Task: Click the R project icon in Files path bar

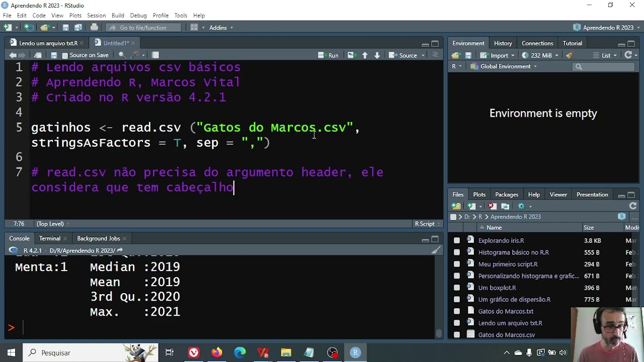Action: 622,217
